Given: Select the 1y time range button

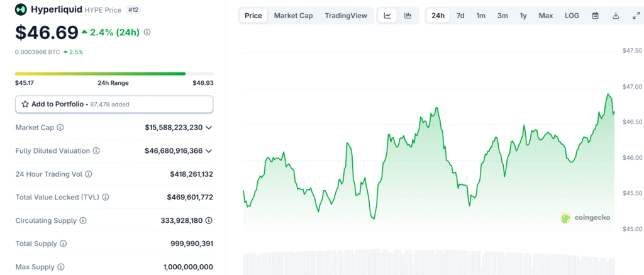Looking at the screenshot, I should tap(523, 16).
